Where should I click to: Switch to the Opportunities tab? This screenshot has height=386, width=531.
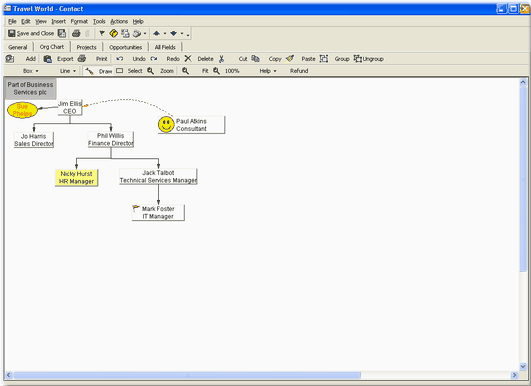point(126,47)
